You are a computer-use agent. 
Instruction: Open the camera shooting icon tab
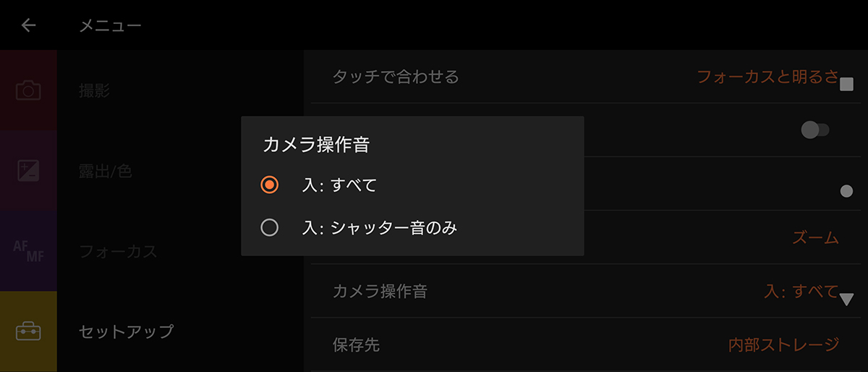[x=28, y=90]
